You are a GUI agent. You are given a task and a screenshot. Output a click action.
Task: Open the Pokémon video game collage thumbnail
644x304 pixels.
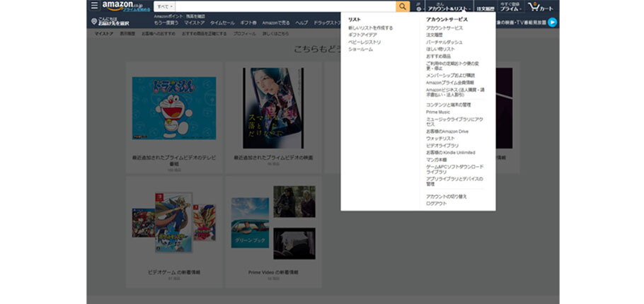tap(174, 222)
